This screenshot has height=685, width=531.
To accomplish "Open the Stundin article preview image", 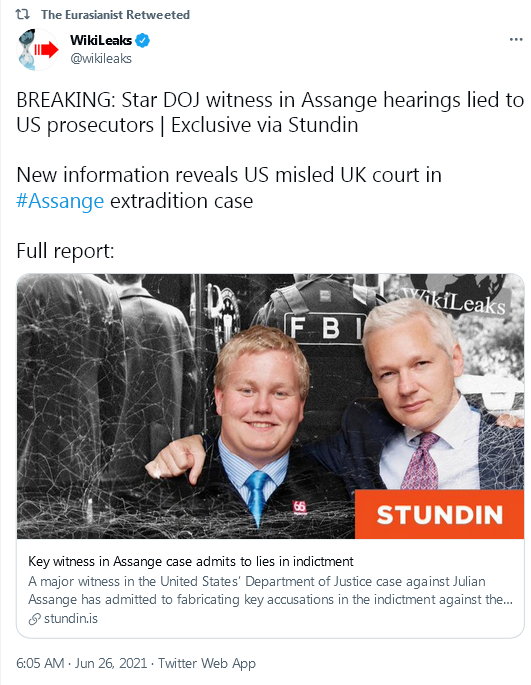I will pyautogui.click(x=270, y=406).
